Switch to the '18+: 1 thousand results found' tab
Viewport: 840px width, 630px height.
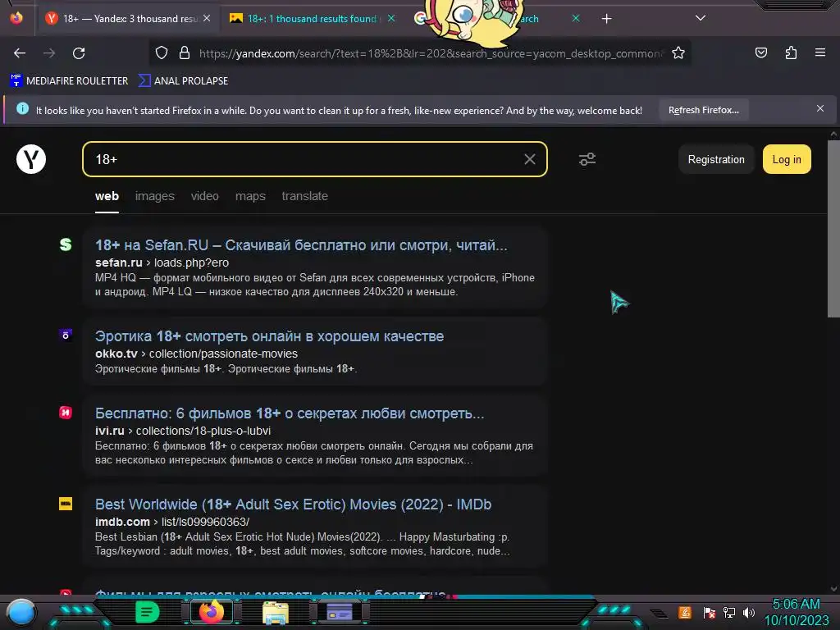(x=313, y=19)
